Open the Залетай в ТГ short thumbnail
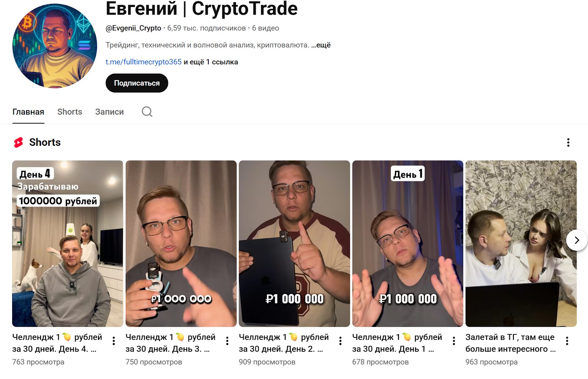Screen dimensions: 588x379 pyautogui.click(x=521, y=243)
